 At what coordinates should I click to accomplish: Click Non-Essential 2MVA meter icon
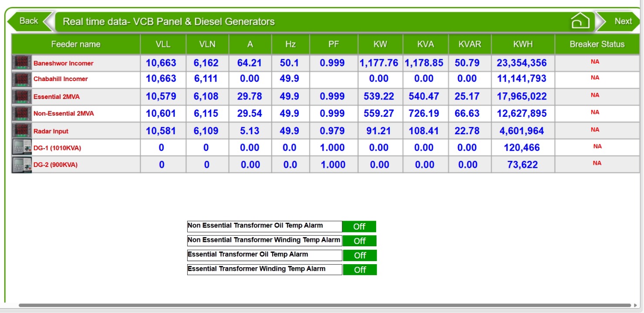(x=22, y=113)
